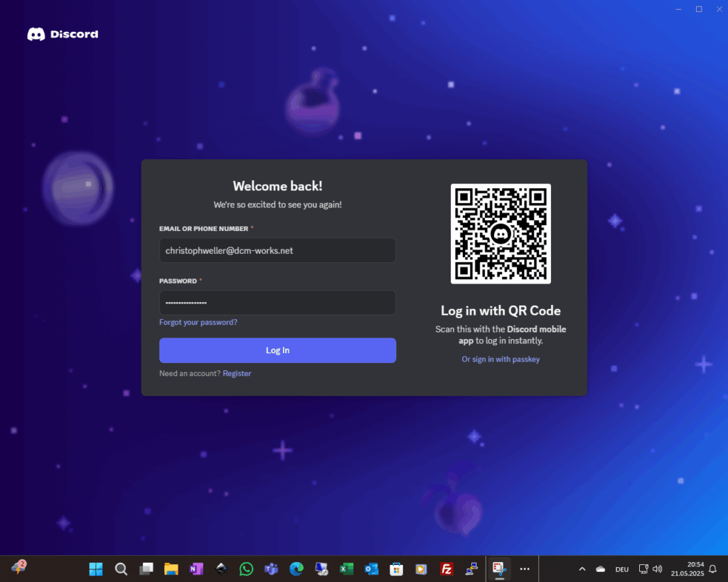
Task: Open the remote desktop taskbar icon
Action: click(x=321, y=569)
